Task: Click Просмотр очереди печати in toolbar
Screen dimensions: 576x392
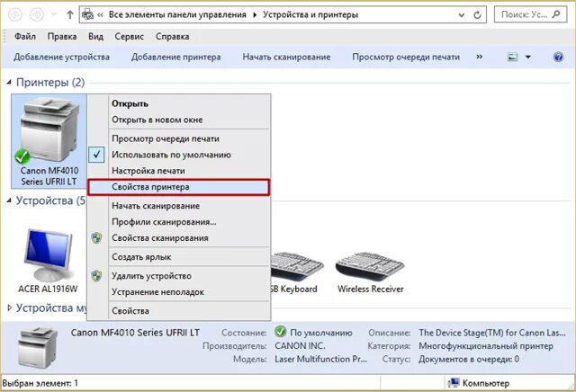Action: pyautogui.click(x=406, y=57)
